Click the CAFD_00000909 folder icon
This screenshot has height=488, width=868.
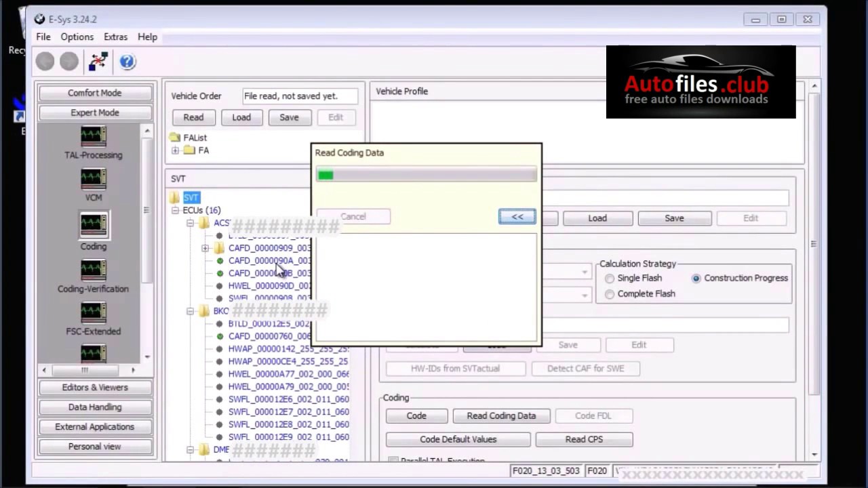point(219,248)
